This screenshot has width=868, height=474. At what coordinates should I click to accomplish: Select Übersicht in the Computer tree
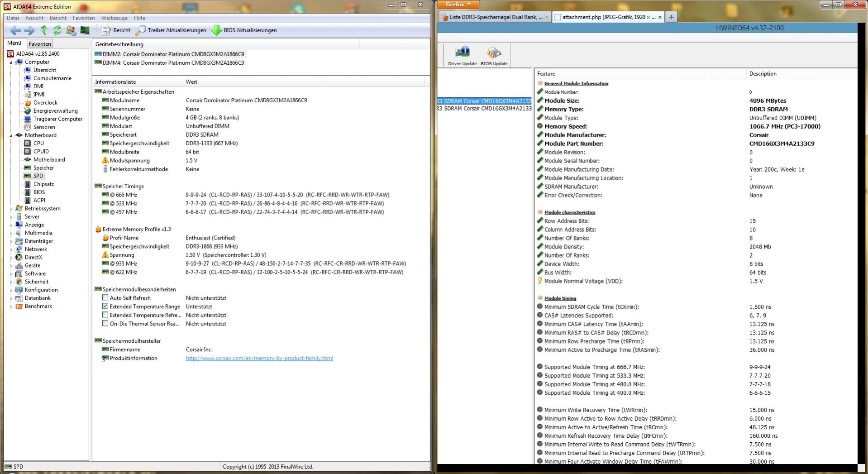point(45,70)
